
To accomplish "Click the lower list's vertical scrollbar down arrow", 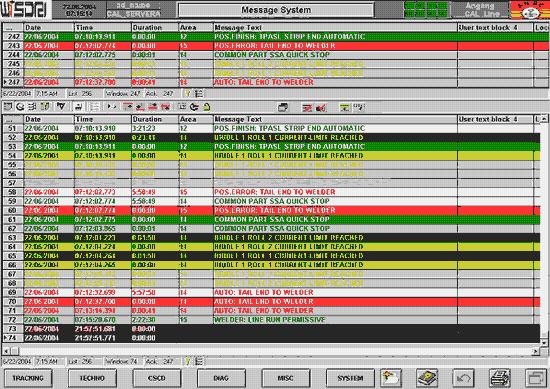I will coord(544,343).
